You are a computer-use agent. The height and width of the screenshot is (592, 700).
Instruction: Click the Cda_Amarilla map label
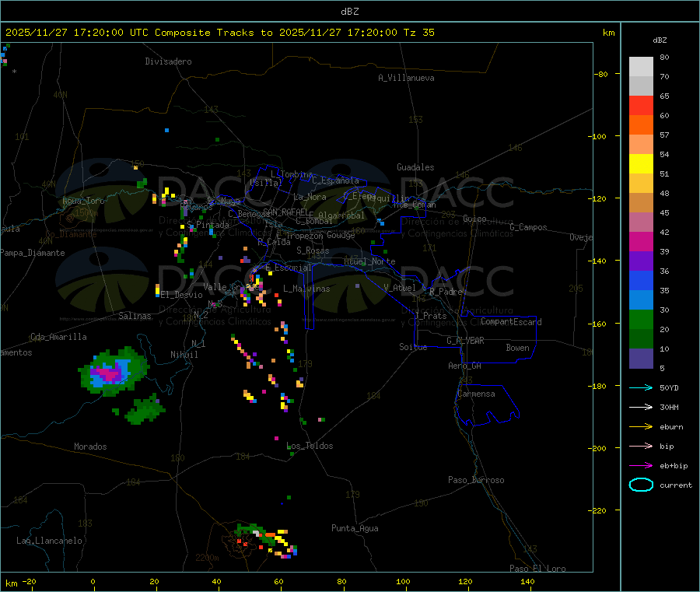58,337
